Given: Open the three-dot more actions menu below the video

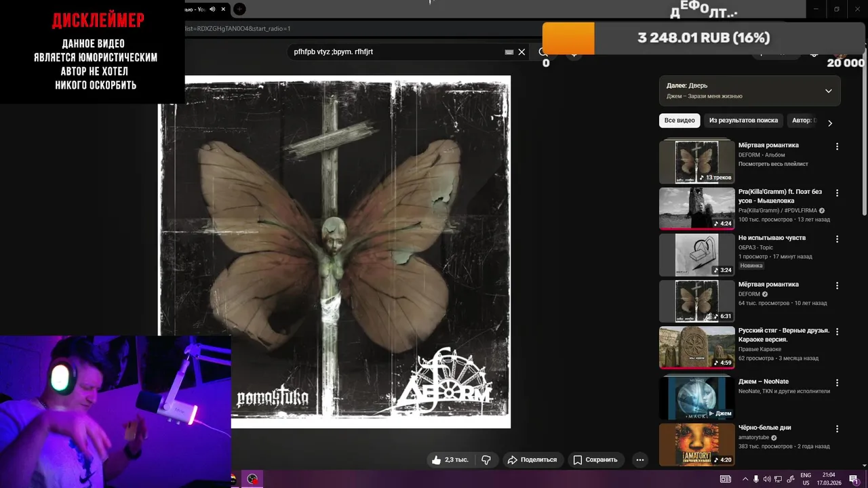Looking at the screenshot, I should coord(639,460).
